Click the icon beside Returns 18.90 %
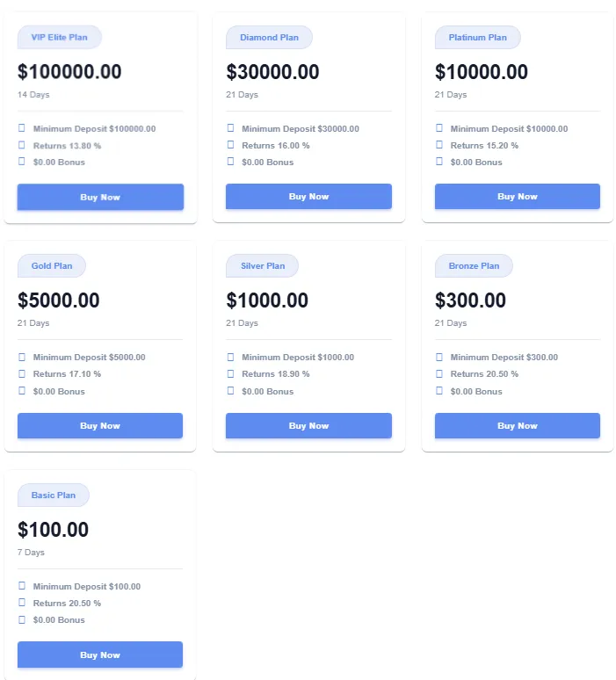Screen dimensions: 616x680 point(230,373)
